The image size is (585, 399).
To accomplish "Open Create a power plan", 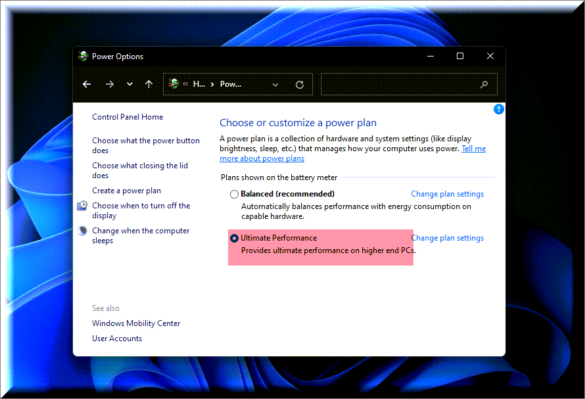I will tap(126, 191).
